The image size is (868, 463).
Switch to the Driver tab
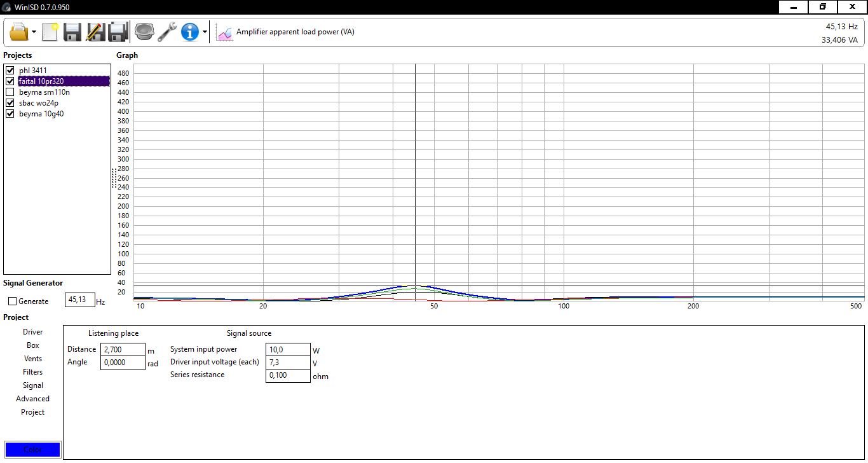pyautogui.click(x=33, y=332)
